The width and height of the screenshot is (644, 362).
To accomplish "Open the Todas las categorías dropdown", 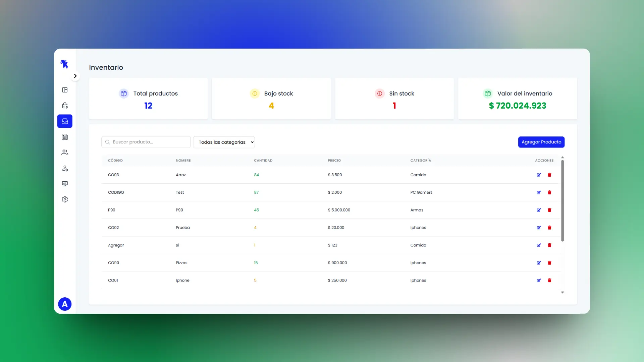I will (224, 142).
